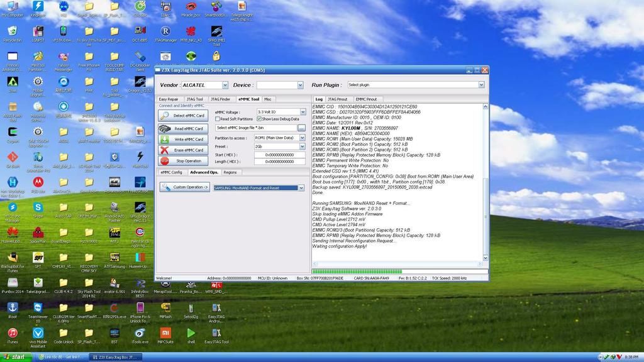
Task: Click the Write eMMC Card button
Action: [183, 139]
